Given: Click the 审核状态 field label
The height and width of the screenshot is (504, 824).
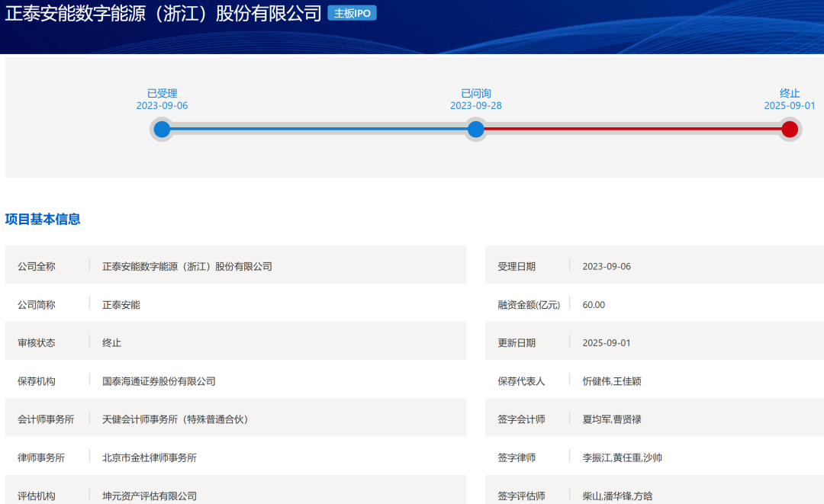Looking at the screenshot, I should pos(37,343).
